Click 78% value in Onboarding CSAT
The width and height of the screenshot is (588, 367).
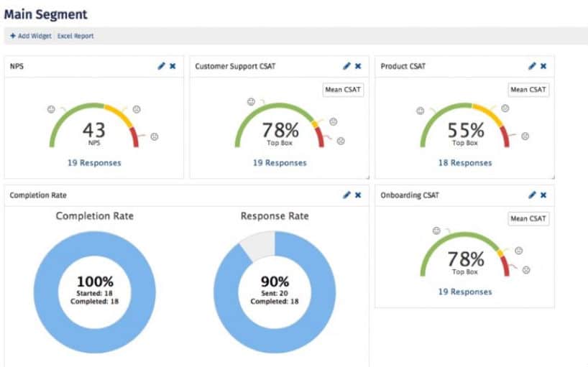click(x=465, y=259)
